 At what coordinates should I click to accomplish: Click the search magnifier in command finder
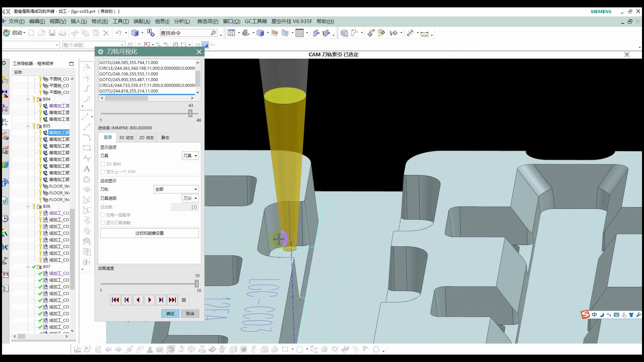[x=213, y=33]
